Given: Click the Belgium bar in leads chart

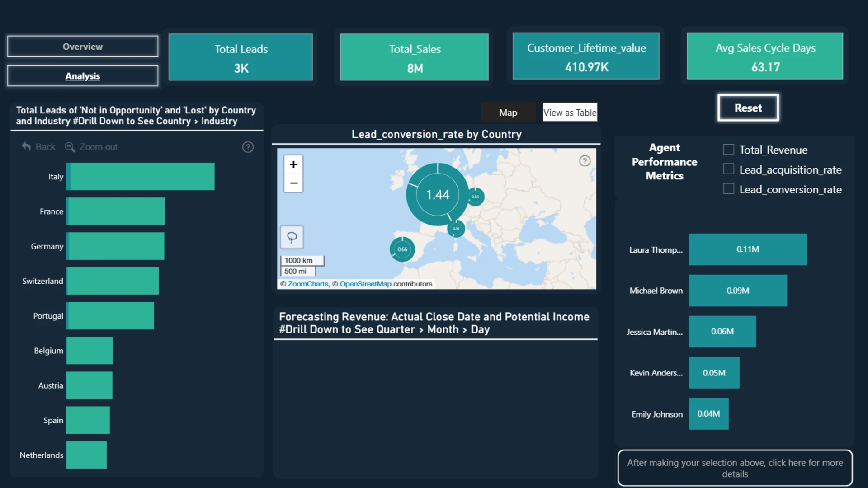Looking at the screenshot, I should click(x=90, y=351).
